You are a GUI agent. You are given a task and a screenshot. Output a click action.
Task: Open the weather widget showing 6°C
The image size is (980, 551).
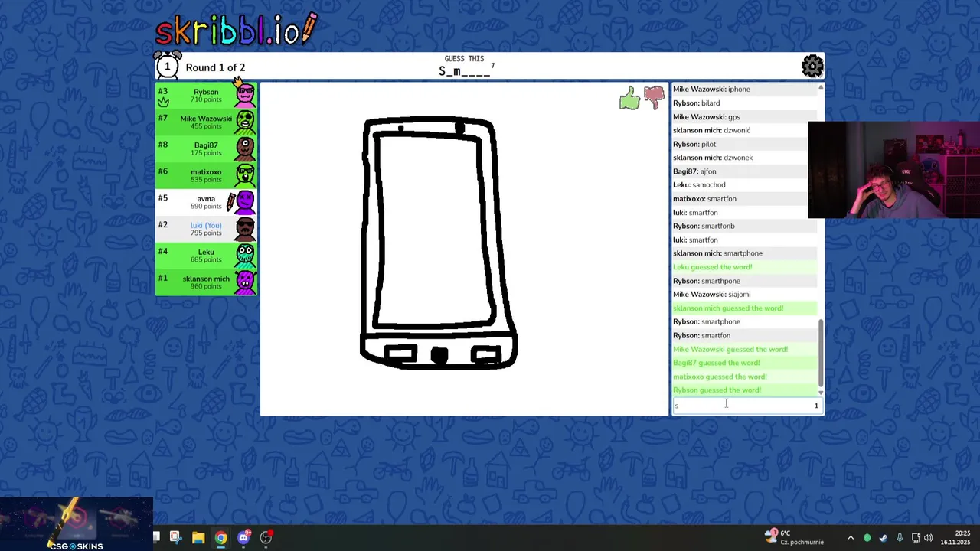pos(794,537)
